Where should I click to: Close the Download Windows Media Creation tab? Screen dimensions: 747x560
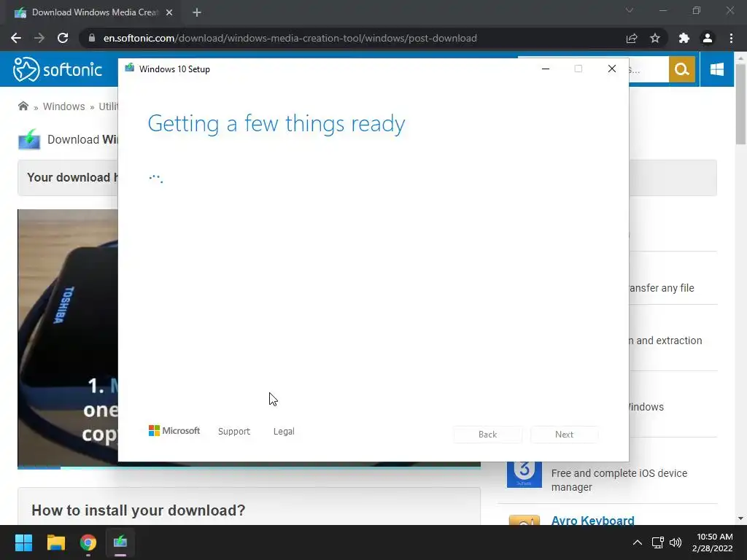pos(169,12)
